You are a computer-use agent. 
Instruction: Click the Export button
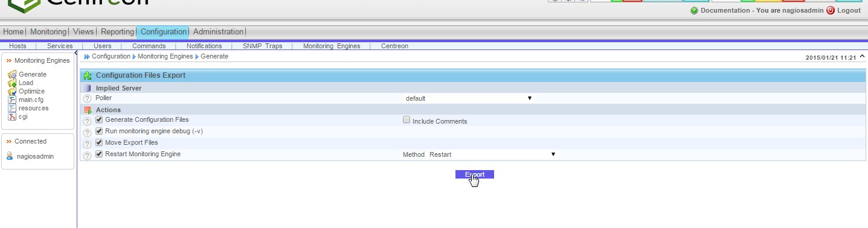pos(475,174)
